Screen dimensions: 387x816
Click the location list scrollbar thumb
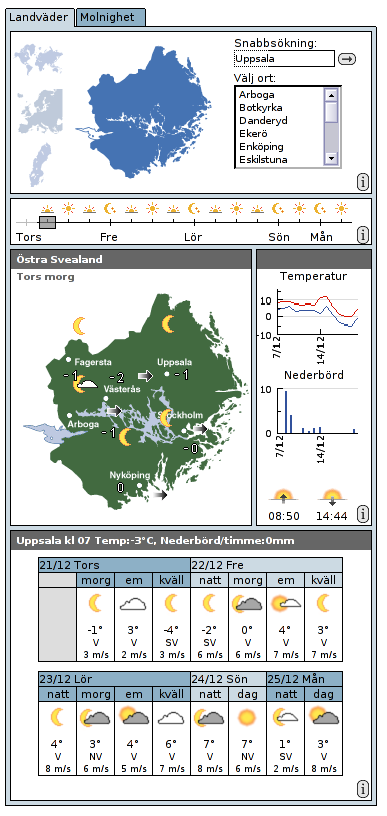coord(331,112)
